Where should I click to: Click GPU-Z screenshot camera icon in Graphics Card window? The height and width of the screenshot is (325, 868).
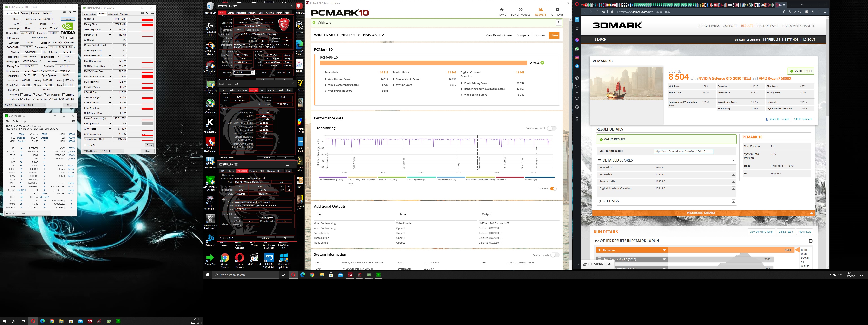(x=65, y=12)
